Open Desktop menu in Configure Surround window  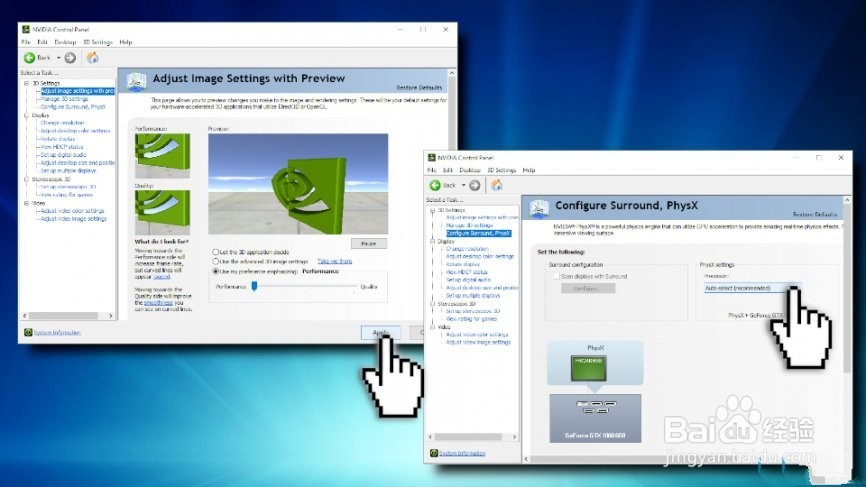tap(470, 170)
